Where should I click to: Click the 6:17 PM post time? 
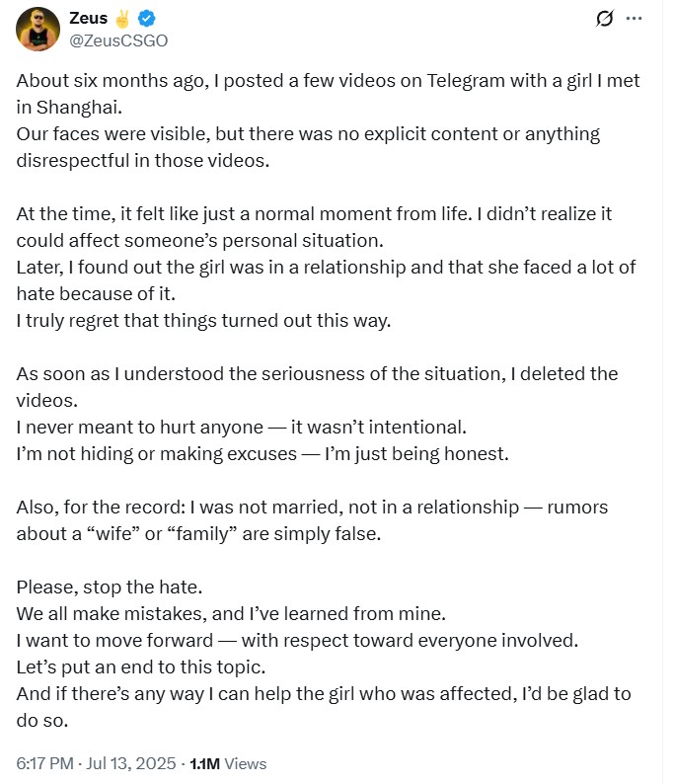point(44,763)
